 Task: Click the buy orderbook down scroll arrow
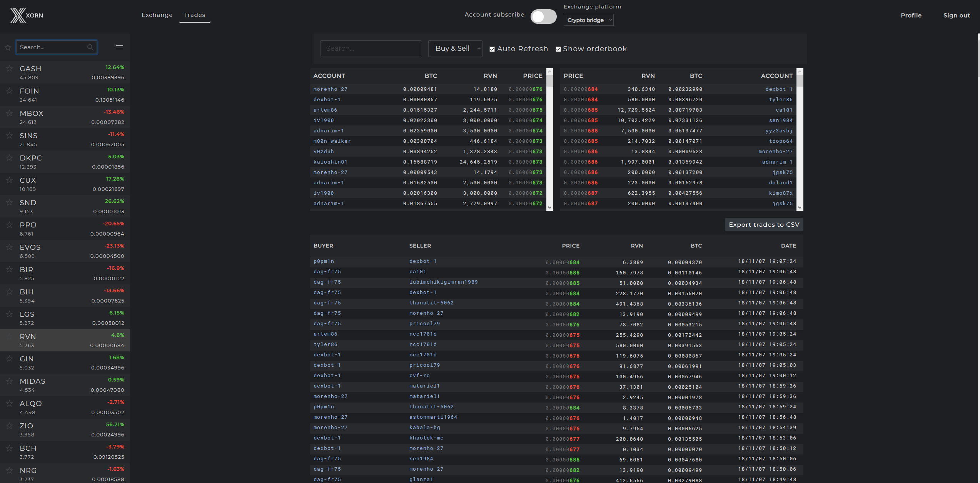[550, 207]
